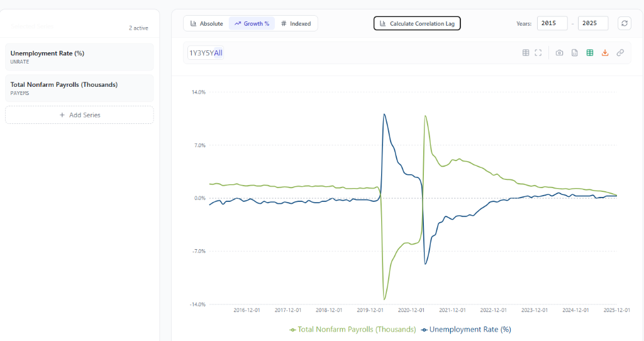The width and height of the screenshot is (644, 341).
Task: Toggle Total Nonfarm Payrolls legend series
Action: point(353,329)
